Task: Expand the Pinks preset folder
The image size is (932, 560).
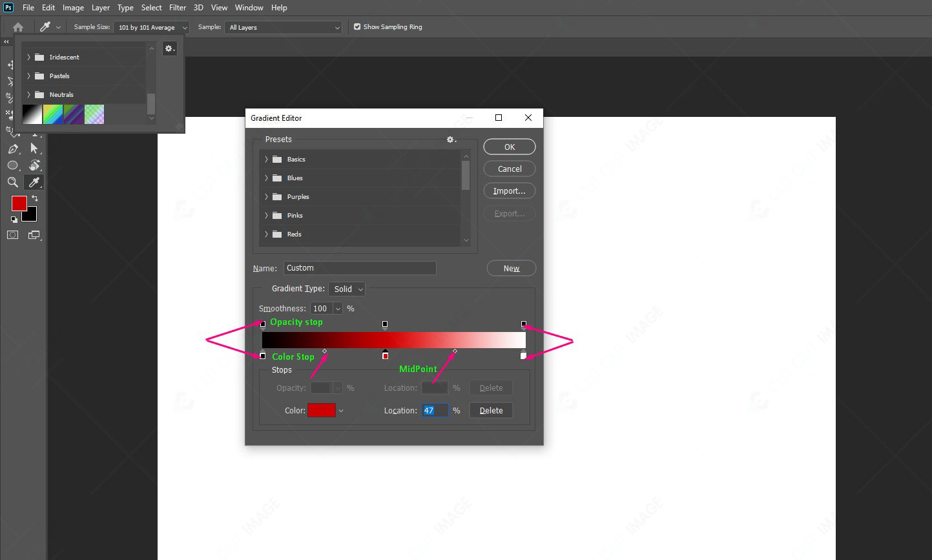Action: coord(266,215)
